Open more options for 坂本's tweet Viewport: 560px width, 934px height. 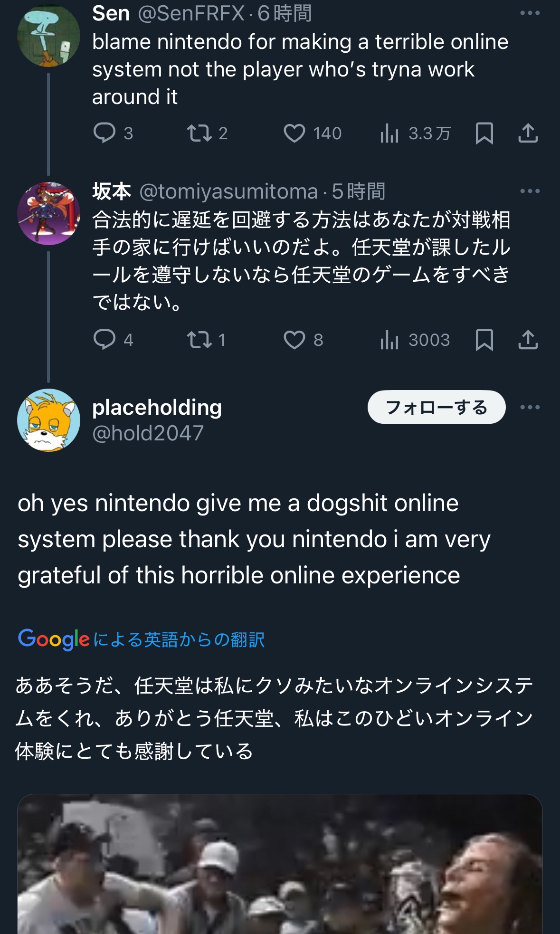click(530, 191)
